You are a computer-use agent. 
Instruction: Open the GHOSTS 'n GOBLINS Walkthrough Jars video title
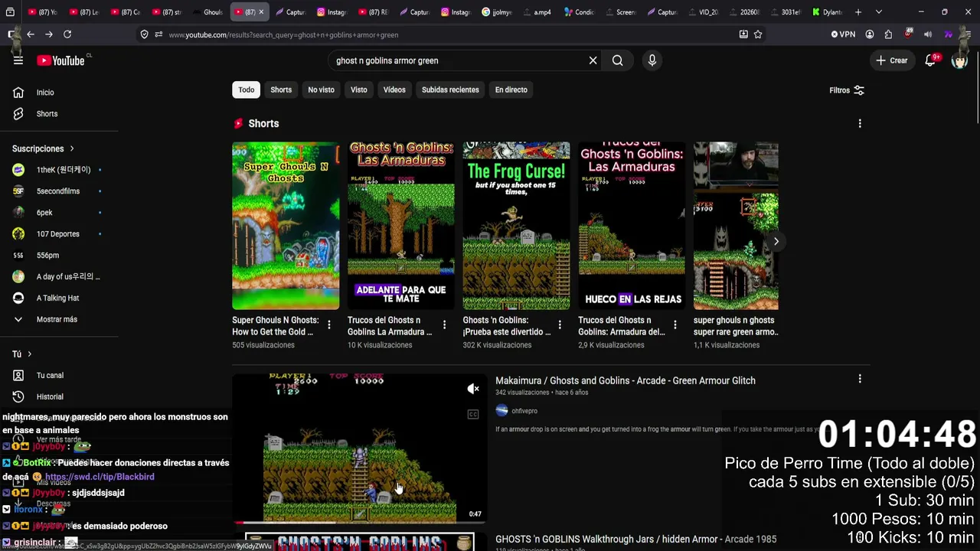click(636, 540)
